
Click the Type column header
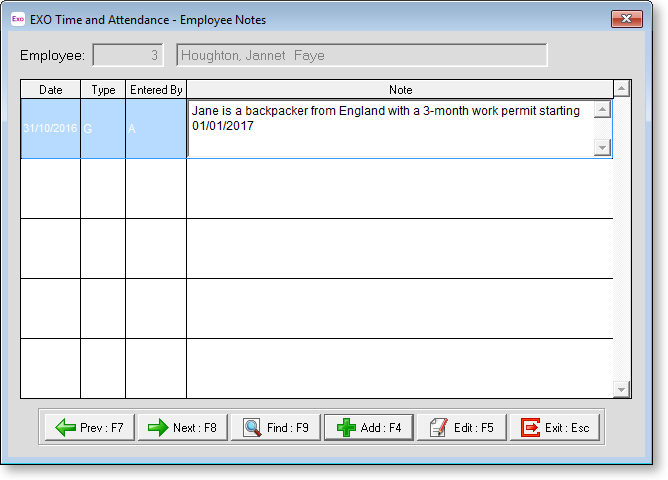[103, 90]
